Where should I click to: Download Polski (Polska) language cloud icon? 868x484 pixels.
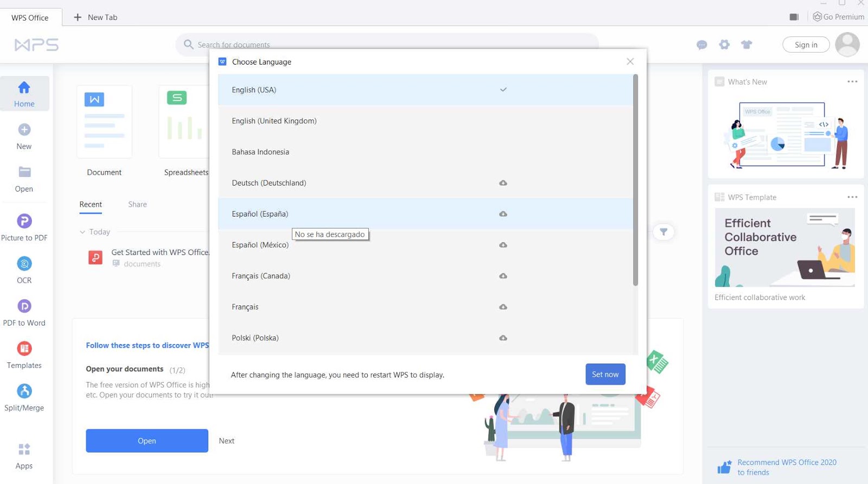click(x=503, y=337)
